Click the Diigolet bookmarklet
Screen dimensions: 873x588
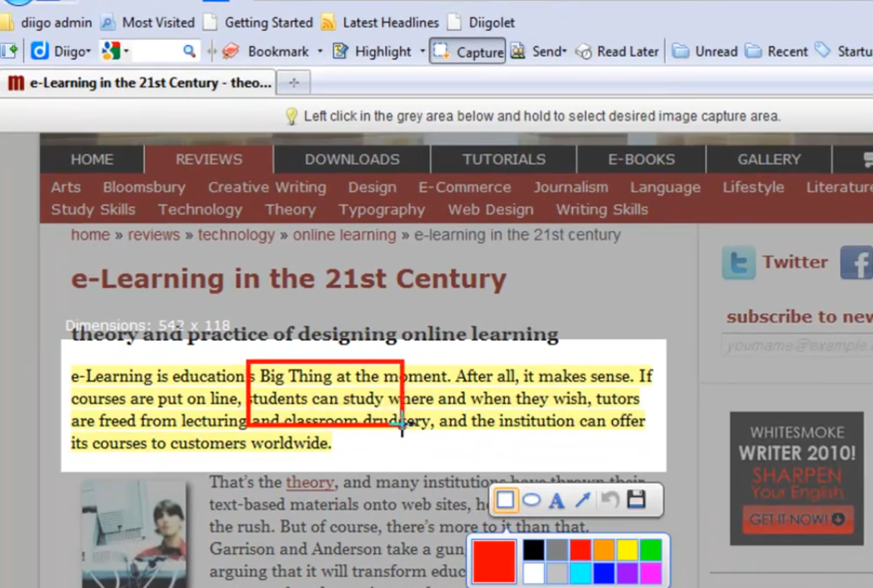coord(481,22)
